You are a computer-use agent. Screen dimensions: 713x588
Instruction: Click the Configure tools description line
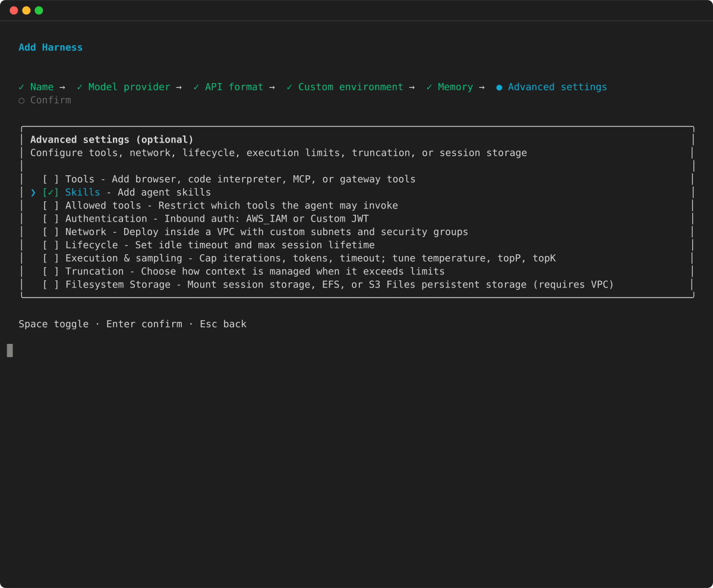click(279, 153)
